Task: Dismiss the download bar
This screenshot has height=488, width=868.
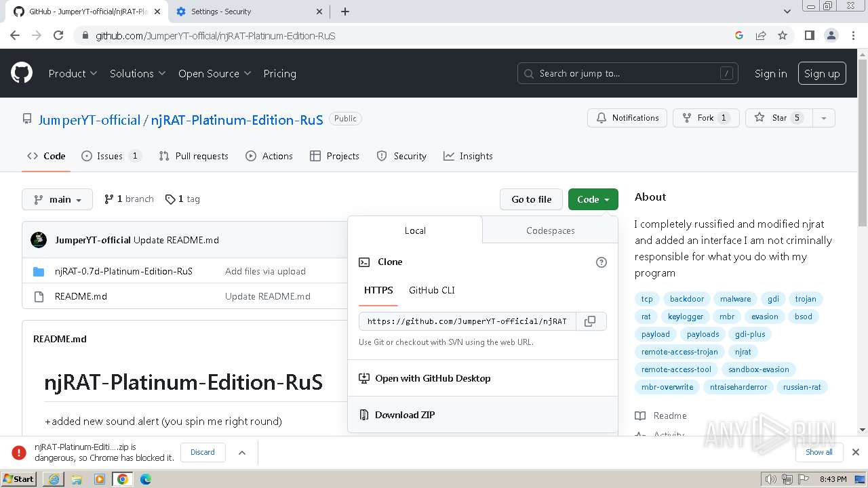Action: 855,452
